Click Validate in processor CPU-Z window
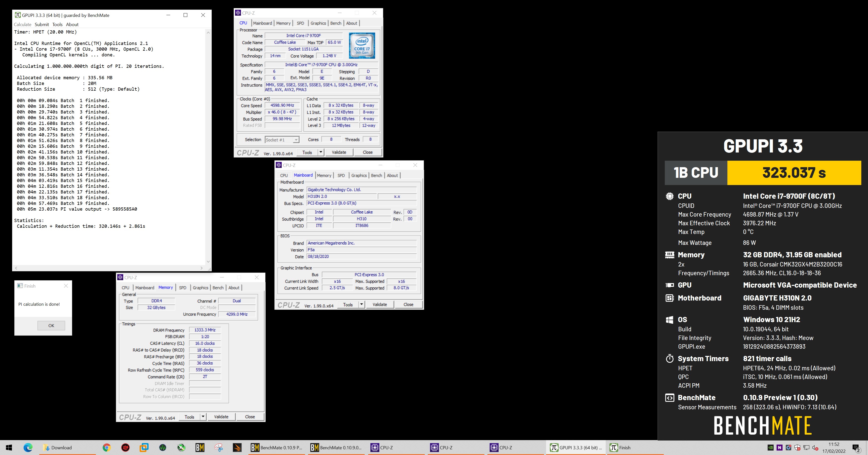This screenshot has height=455, width=868. pos(339,152)
